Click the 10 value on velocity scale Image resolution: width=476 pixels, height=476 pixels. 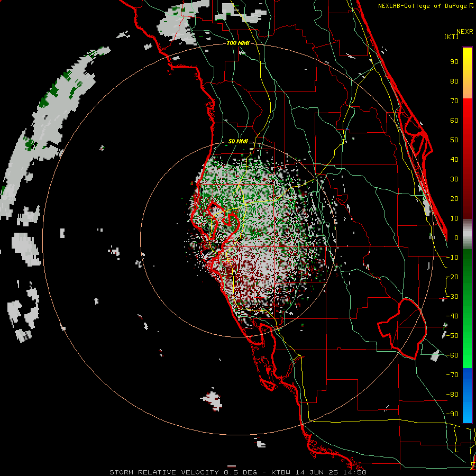[454, 218]
